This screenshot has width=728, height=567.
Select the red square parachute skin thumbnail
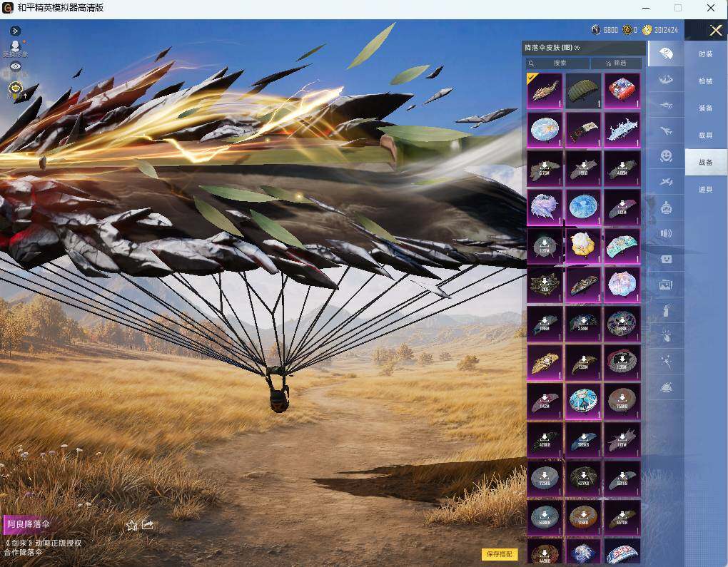pos(622,91)
